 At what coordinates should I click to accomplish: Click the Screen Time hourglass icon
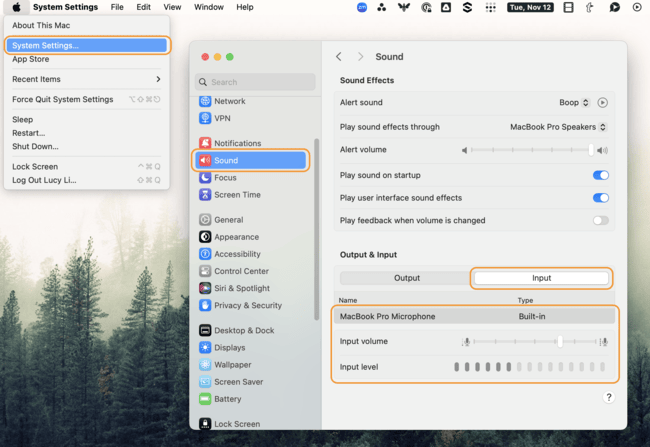(x=205, y=194)
